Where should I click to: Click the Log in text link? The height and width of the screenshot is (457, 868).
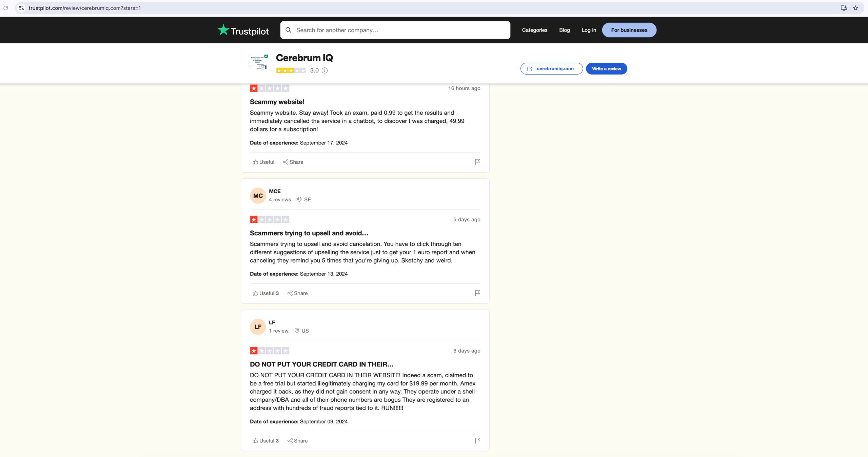click(588, 30)
